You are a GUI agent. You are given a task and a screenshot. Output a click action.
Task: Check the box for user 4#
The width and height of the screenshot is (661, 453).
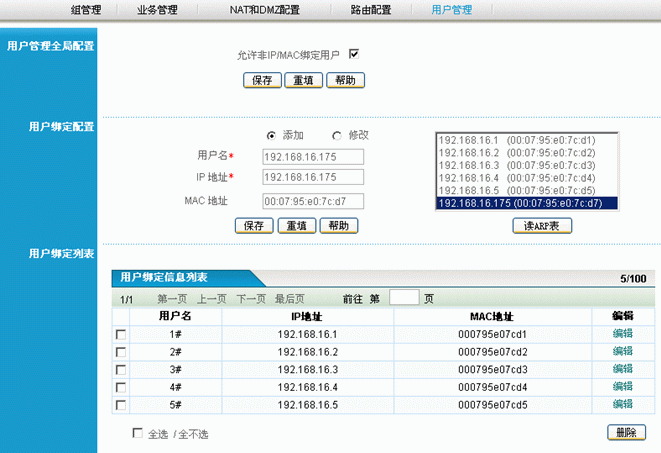coord(121,388)
